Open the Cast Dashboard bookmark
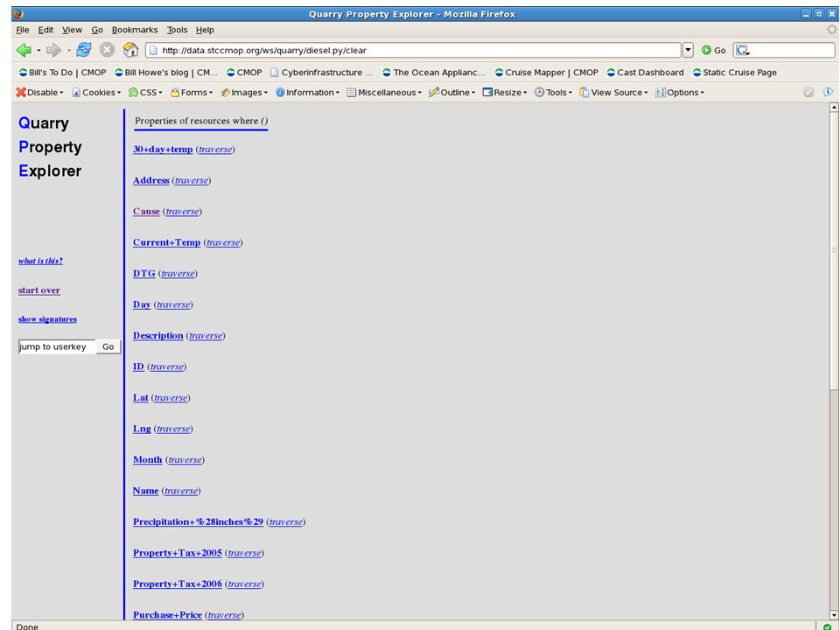Viewport: 840px width, 630px height. click(645, 73)
